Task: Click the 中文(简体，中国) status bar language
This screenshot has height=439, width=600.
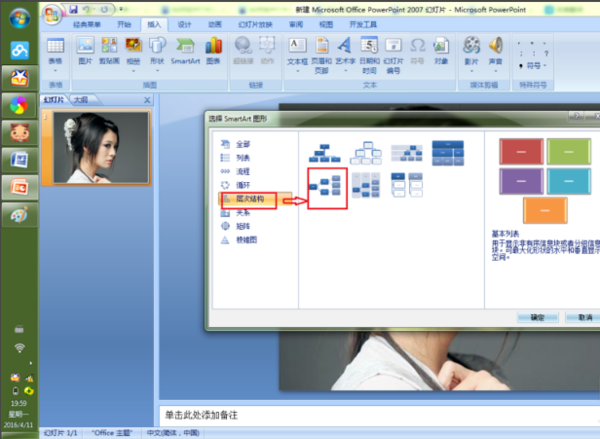Action: click(x=173, y=433)
